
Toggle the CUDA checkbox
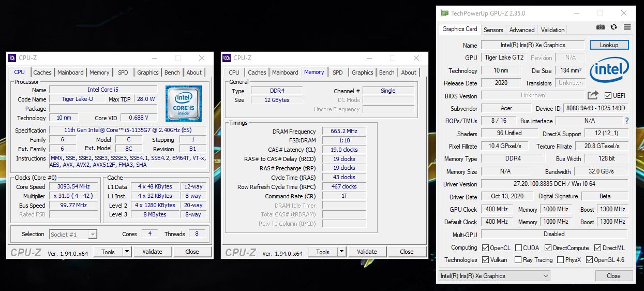[x=517, y=248]
